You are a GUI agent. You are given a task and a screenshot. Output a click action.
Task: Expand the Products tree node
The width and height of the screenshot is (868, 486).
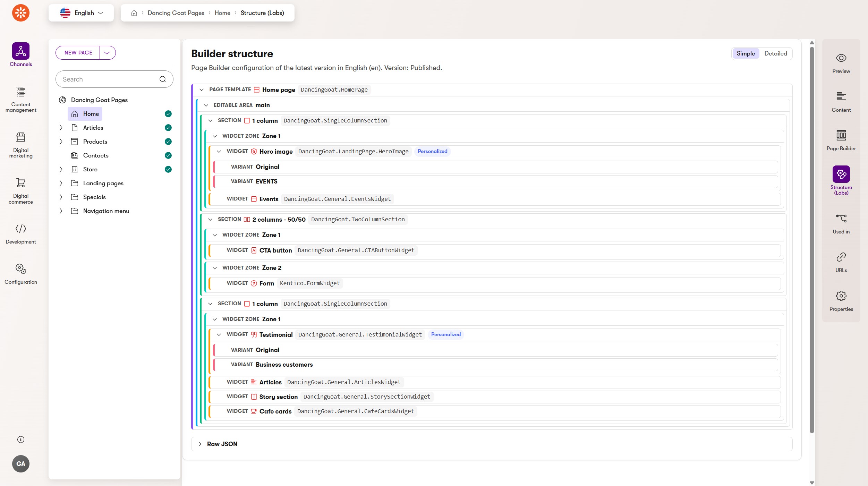coord(61,142)
